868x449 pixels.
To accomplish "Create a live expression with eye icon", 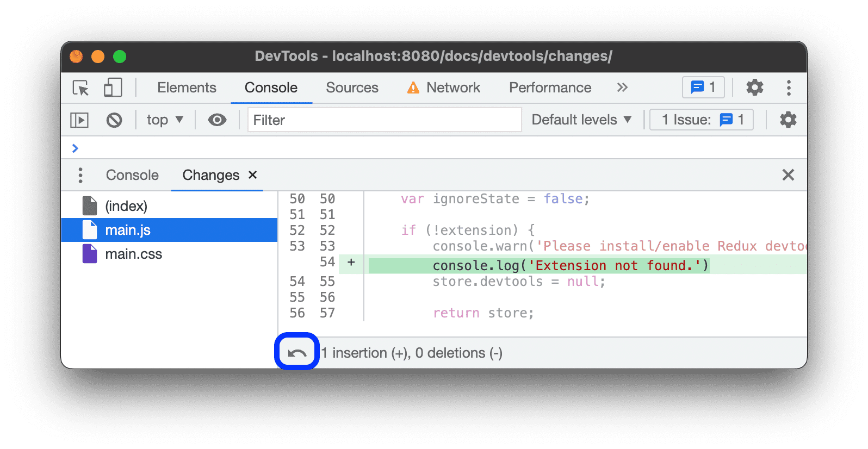I will [x=217, y=120].
